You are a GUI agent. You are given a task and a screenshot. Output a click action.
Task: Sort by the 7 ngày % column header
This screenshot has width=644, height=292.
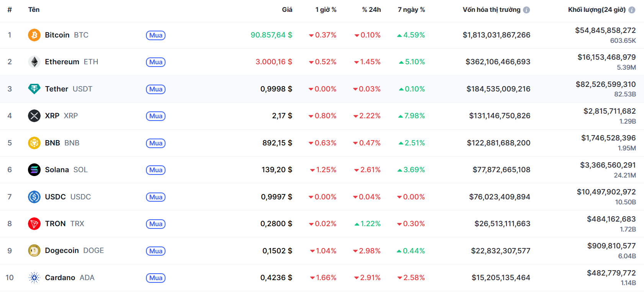click(x=411, y=10)
